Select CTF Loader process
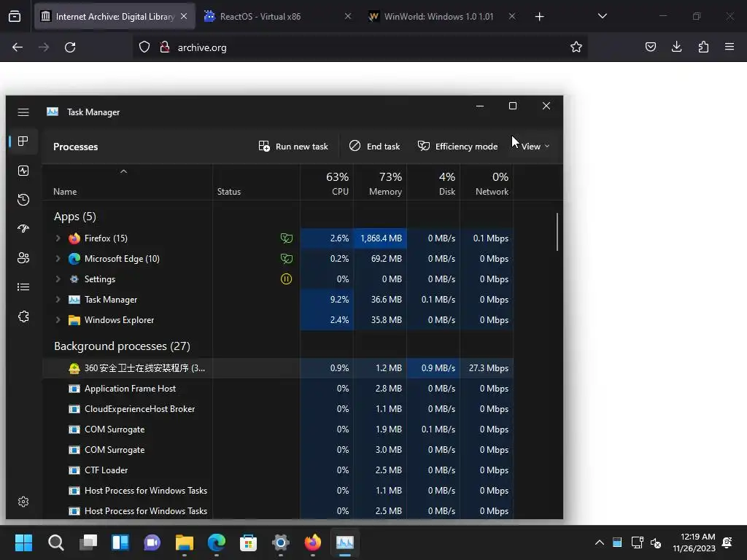Viewport: 747px width, 560px height. click(x=278, y=470)
